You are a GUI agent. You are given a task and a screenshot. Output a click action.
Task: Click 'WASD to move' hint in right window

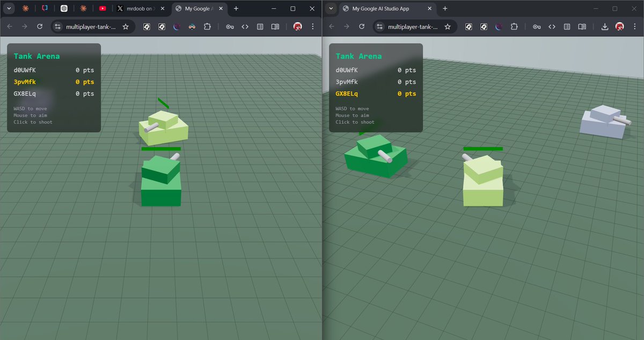pos(352,108)
